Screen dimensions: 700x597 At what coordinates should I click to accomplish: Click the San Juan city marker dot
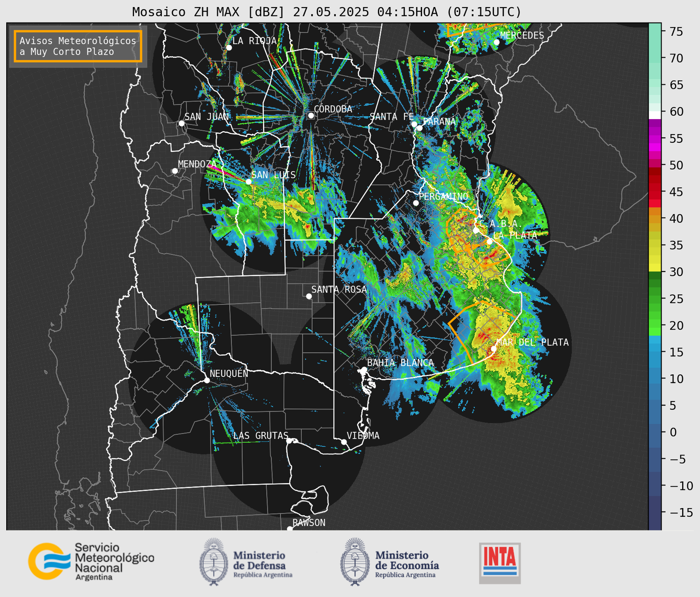(x=181, y=123)
